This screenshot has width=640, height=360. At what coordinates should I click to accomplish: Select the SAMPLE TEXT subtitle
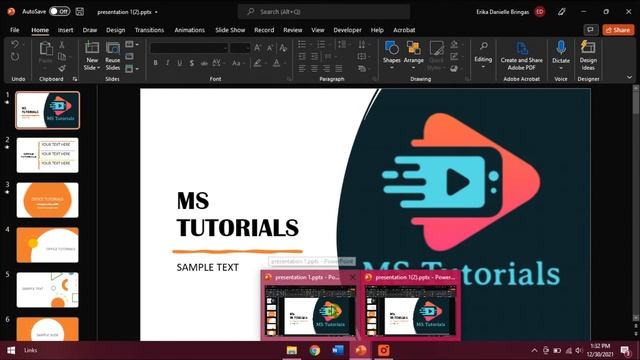207,267
